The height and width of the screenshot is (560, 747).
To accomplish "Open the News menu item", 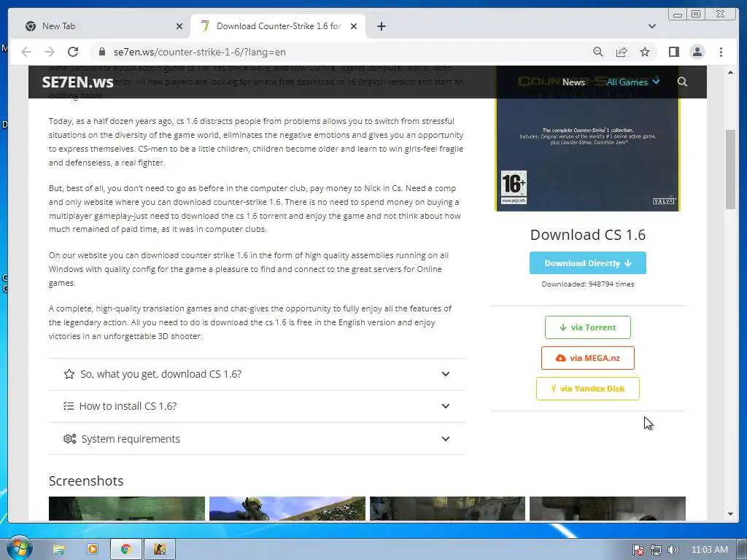I will pos(573,82).
